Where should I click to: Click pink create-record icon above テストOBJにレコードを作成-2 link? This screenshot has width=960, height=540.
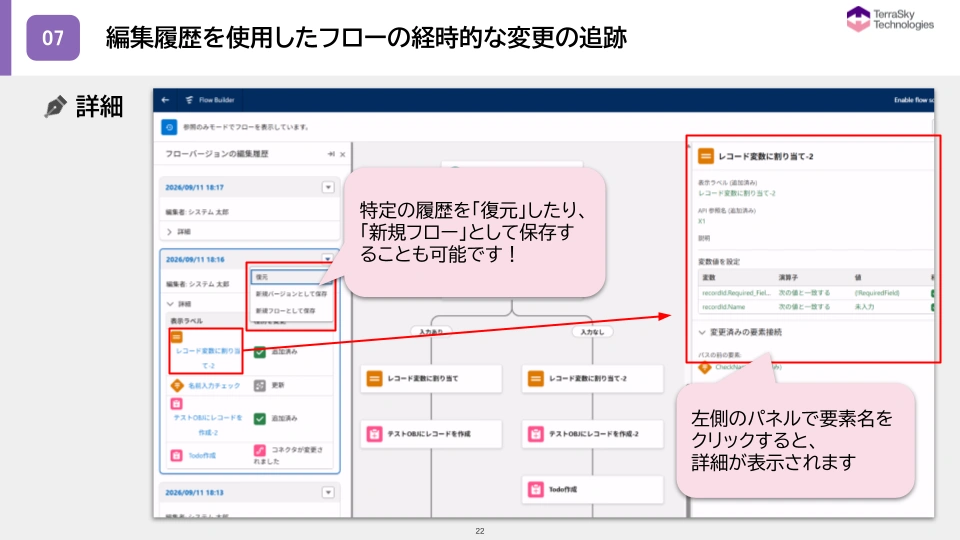click(176, 403)
